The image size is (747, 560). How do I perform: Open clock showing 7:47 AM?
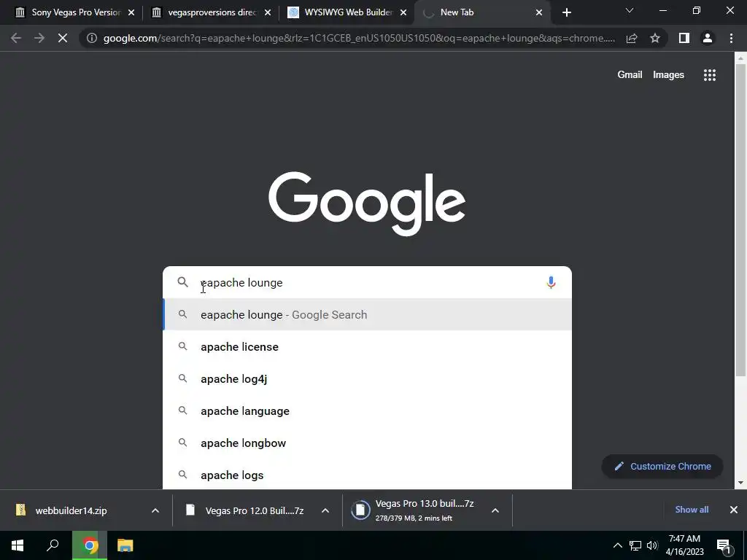tap(684, 545)
